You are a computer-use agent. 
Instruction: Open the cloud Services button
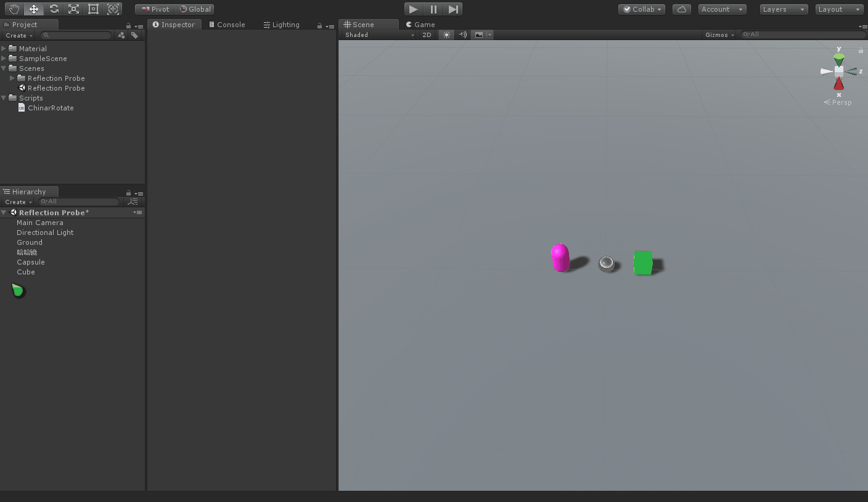tap(681, 9)
